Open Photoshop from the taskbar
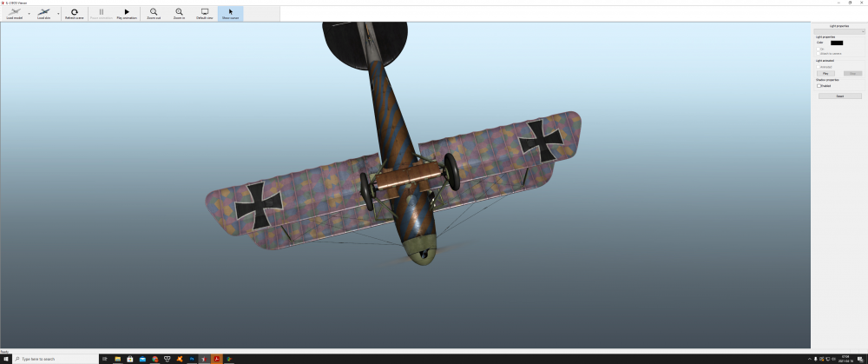This screenshot has height=364, width=868. [192, 359]
